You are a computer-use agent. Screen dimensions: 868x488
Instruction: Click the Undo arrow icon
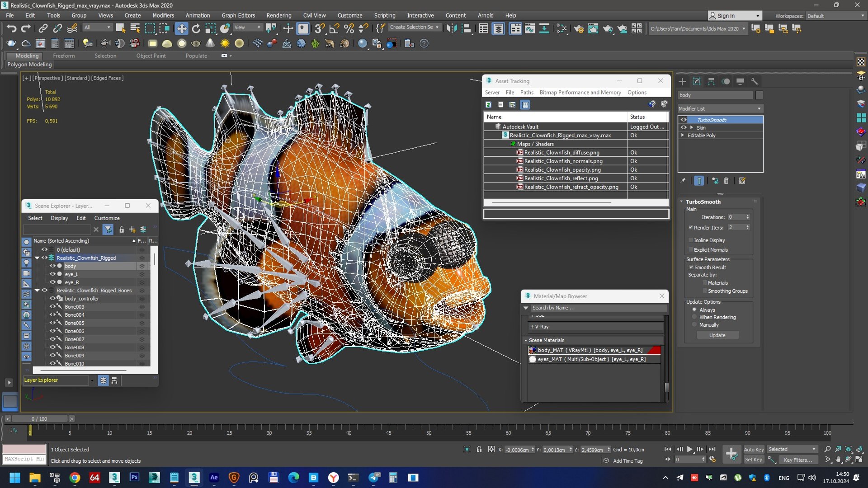[x=11, y=28]
